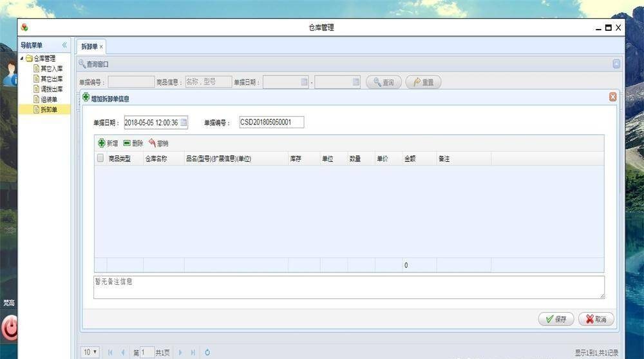Click the 单位 column header
The image size is (644, 359).
click(334, 159)
